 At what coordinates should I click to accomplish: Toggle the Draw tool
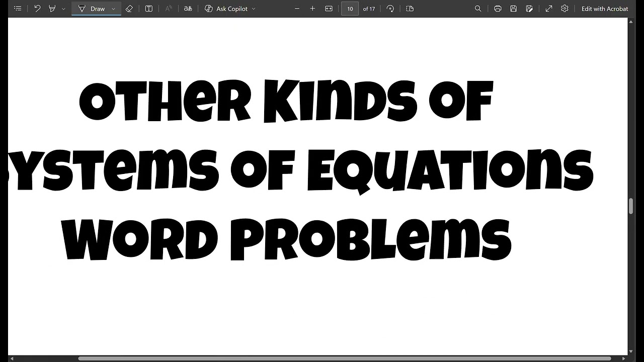(92, 9)
